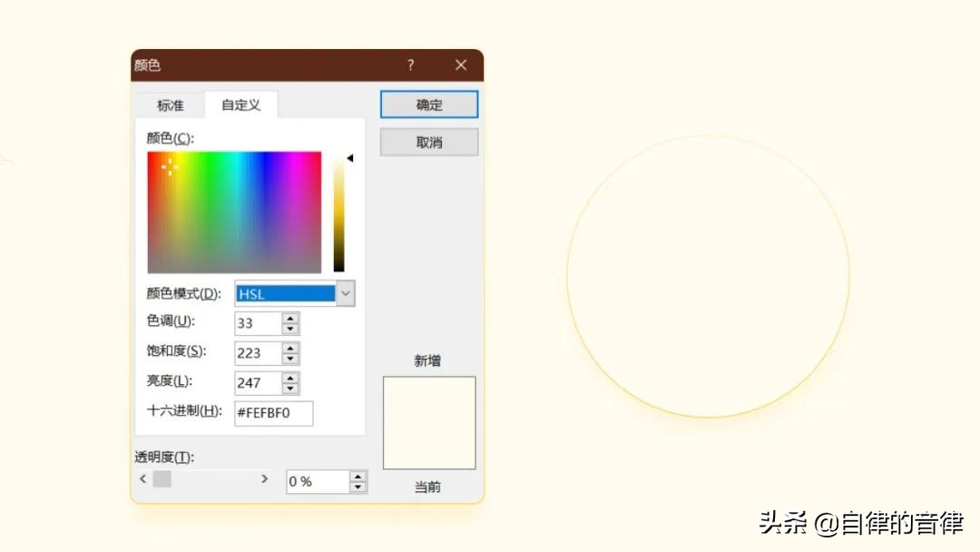Close the 颜色 dialog
The height and width of the screenshot is (552, 980).
coord(461,65)
